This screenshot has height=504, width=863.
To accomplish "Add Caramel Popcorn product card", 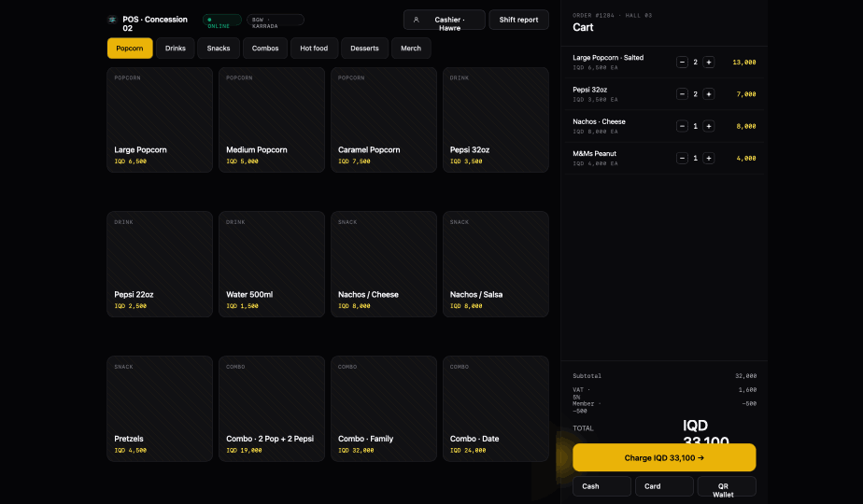I will (x=384, y=120).
